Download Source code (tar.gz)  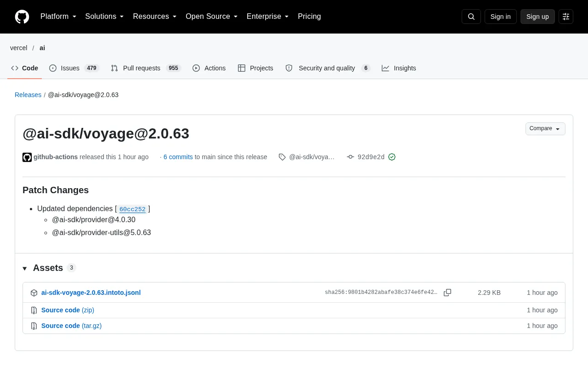point(72,326)
